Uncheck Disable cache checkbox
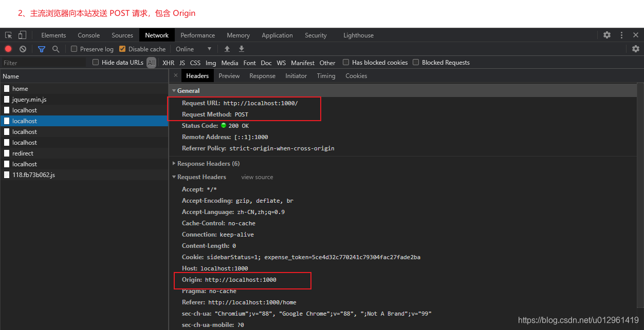Screen dimensions: 644x330 [x=122, y=49]
